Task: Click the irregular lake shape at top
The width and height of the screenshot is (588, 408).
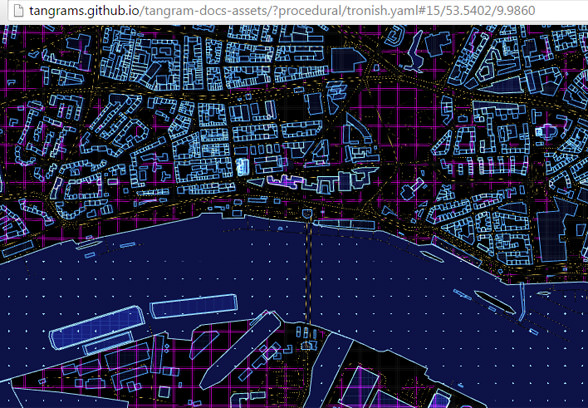Action: coord(416,52)
